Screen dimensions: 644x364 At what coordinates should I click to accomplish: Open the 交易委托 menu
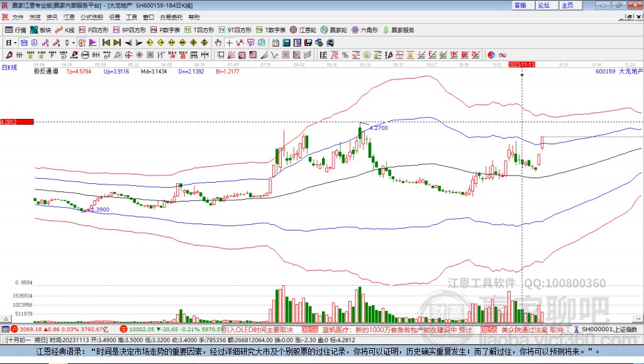[169, 17]
